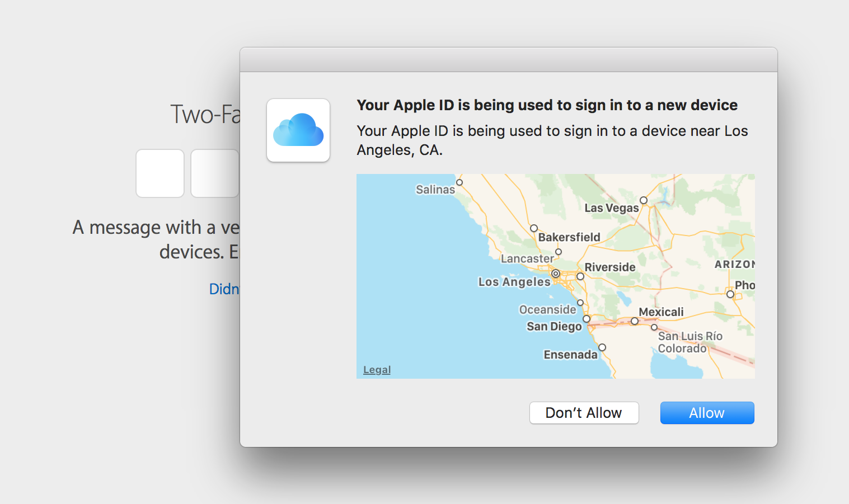Open the Legal link on the map

(377, 370)
